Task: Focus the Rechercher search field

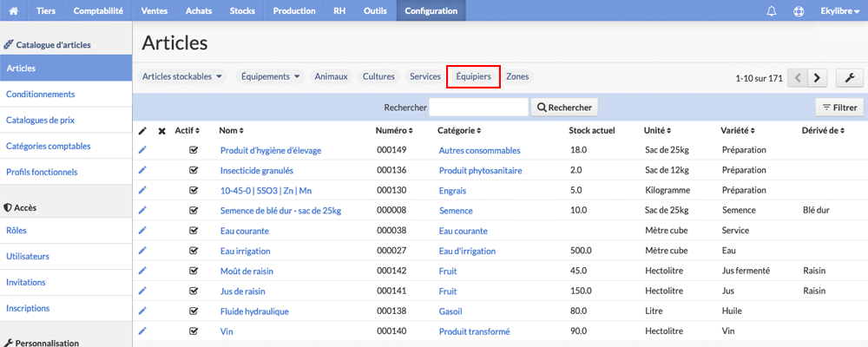Action: tap(479, 108)
